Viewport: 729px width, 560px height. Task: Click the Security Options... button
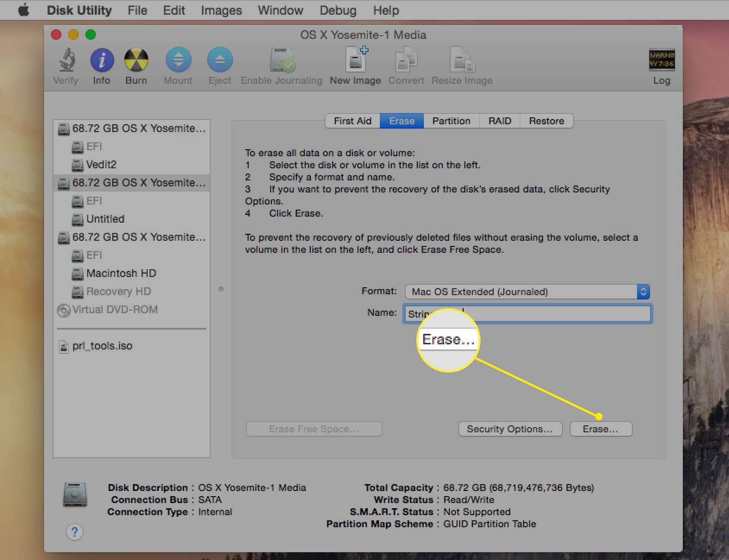(x=510, y=429)
